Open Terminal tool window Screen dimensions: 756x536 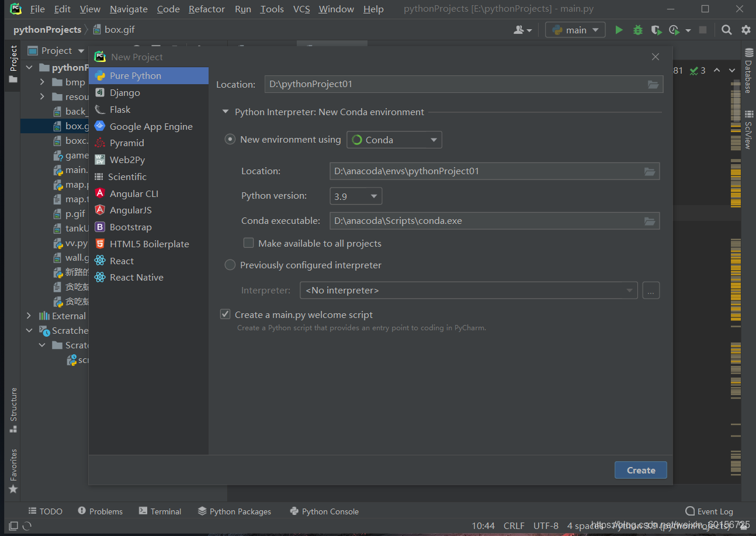pos(159,511)
